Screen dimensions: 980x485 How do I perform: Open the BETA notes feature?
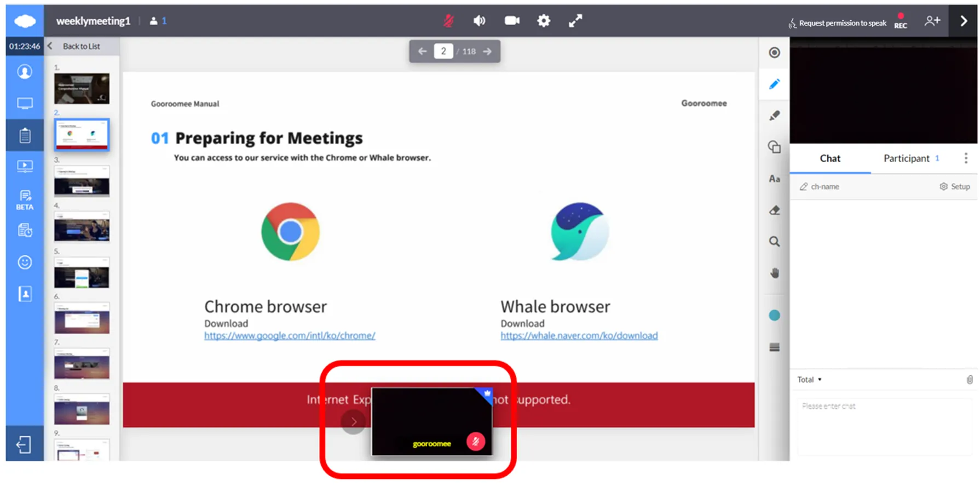point(25,200)
